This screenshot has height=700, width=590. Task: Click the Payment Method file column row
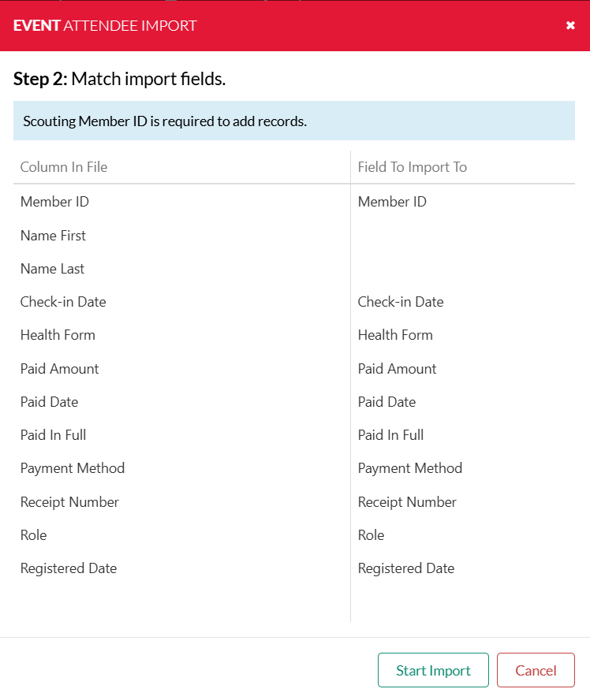pyautogui.click(x=73, y=468)
